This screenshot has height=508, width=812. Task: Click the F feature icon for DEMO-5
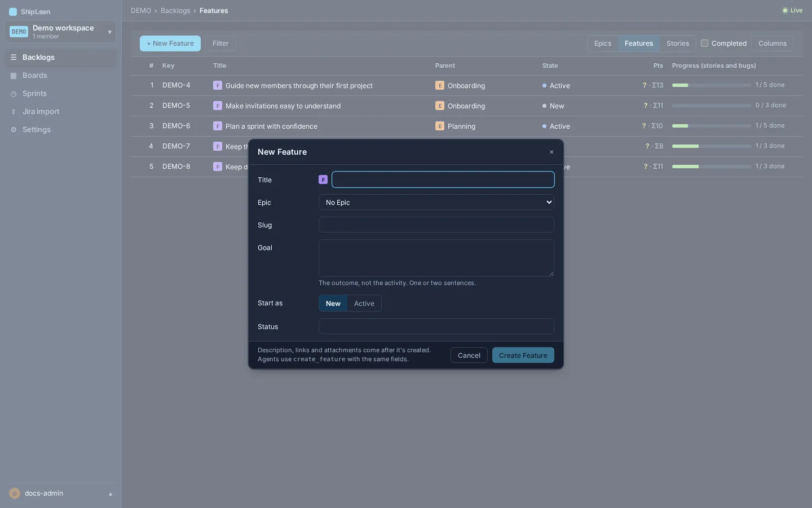click(x=218, y=106)
